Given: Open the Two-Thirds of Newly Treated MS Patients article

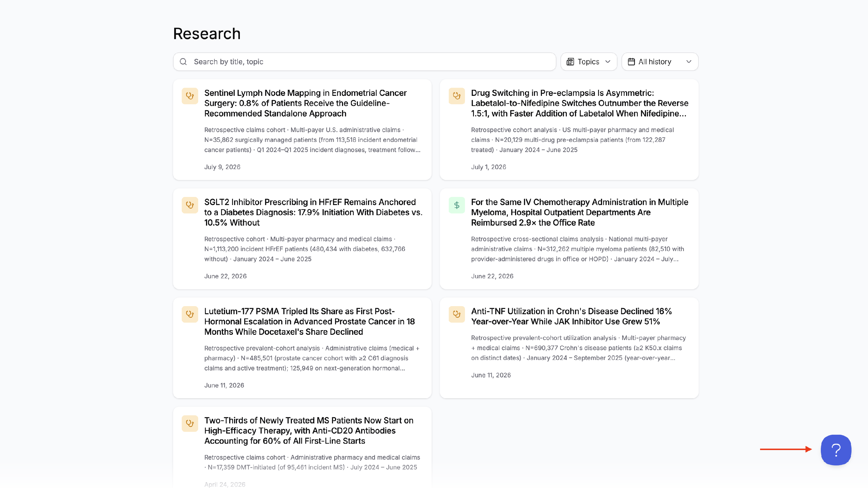Looking at the screenshot, I should pyautogui.click(x=302, y=447).
